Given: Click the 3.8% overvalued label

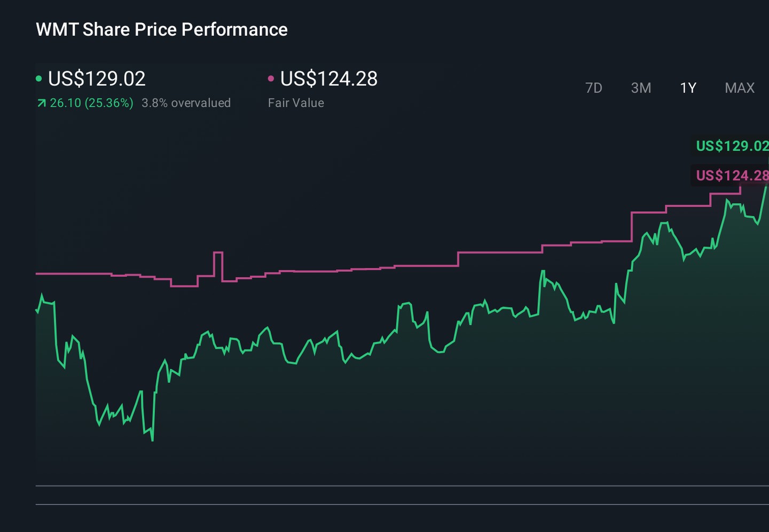Looking at the screenshot, I should point(186,103).
